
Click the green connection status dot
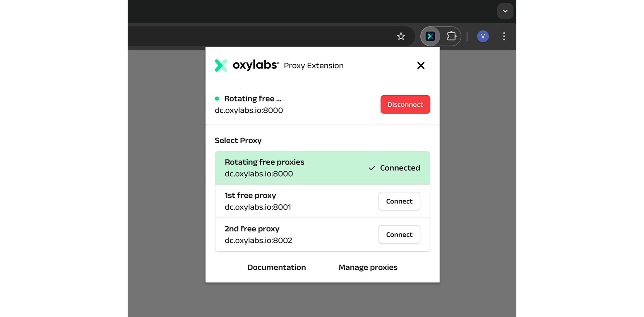click(217, 99)
